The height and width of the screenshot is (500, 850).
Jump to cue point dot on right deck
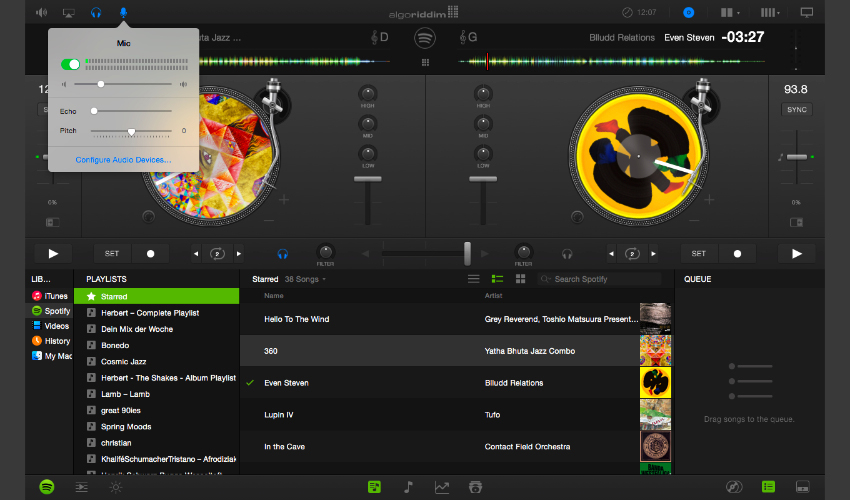[x=737, y=253]
